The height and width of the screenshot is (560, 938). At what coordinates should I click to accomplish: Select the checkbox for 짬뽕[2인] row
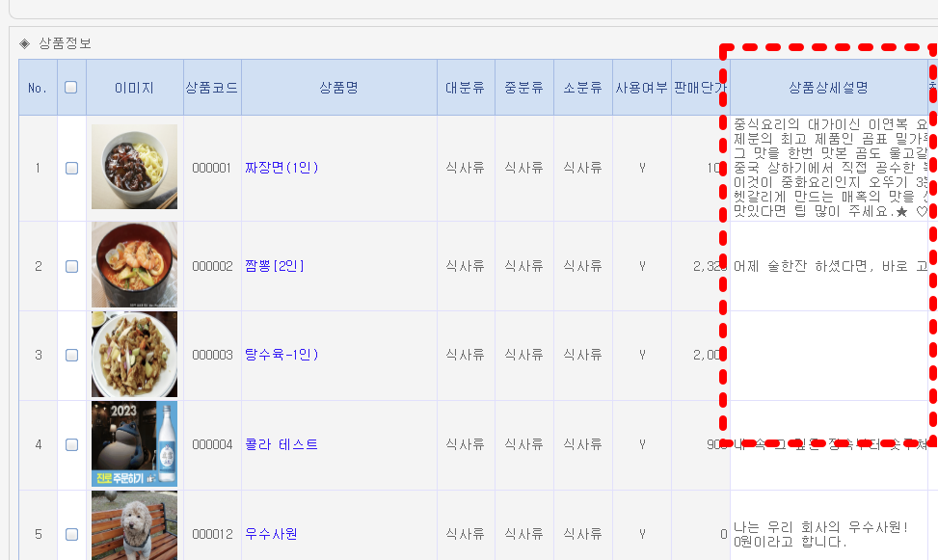pos(71,266)
